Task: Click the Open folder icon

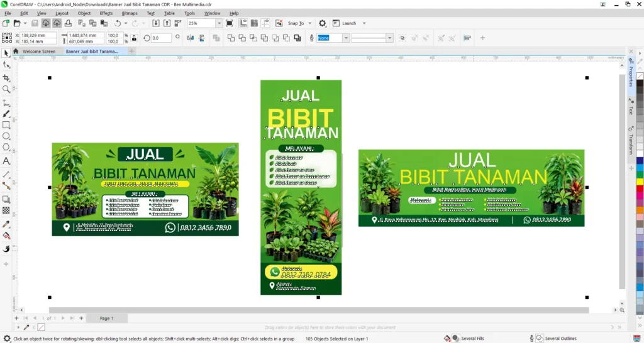Action: point(17,23)
